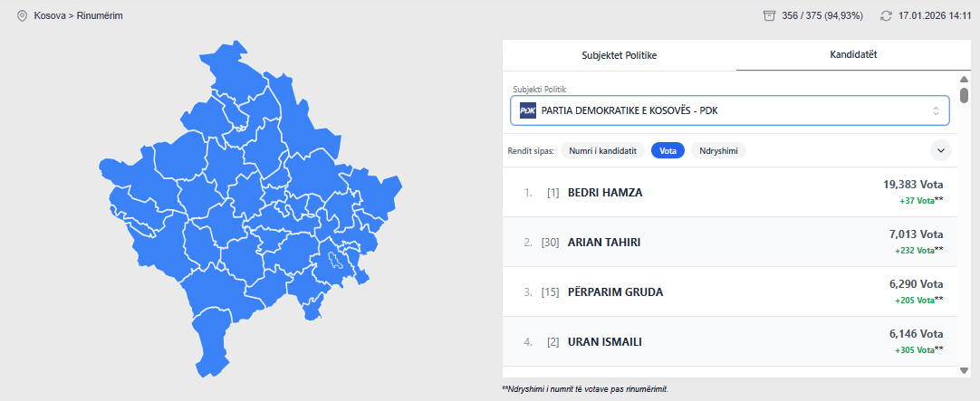The width and height of the screenshot is (980, 401).
Task: Sort candidates by Ndryshimi
Action: click(x=718, y=150)
